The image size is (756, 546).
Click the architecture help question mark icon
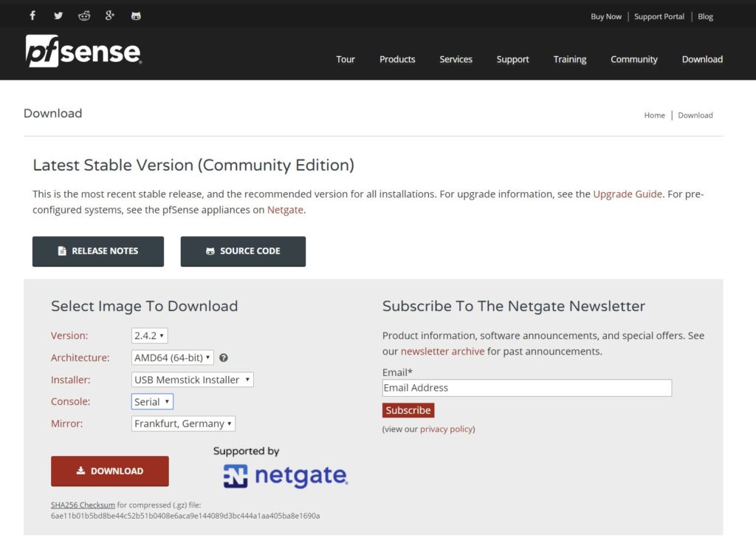[x=224, y=358]
